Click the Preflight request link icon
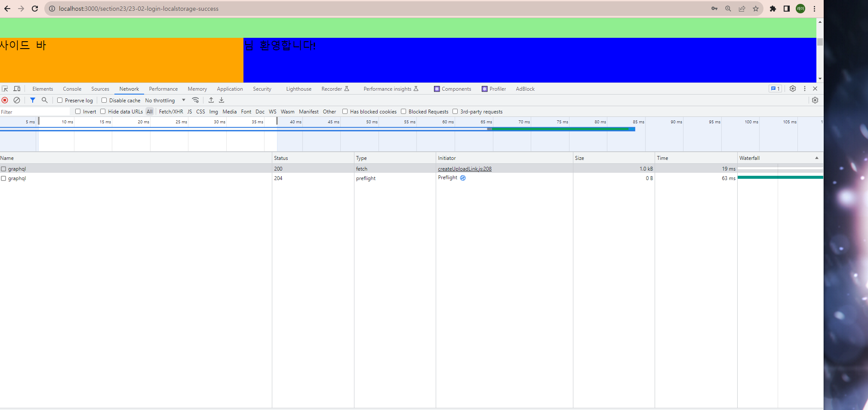 [x=463, y=178]
